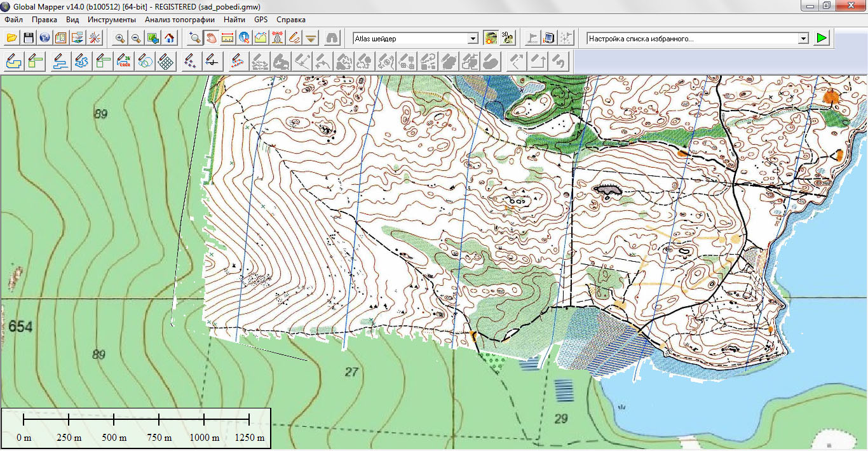Open the Инструменты menu
The width and height of the screenshot is (868, 451).
(x=112, y=20)
